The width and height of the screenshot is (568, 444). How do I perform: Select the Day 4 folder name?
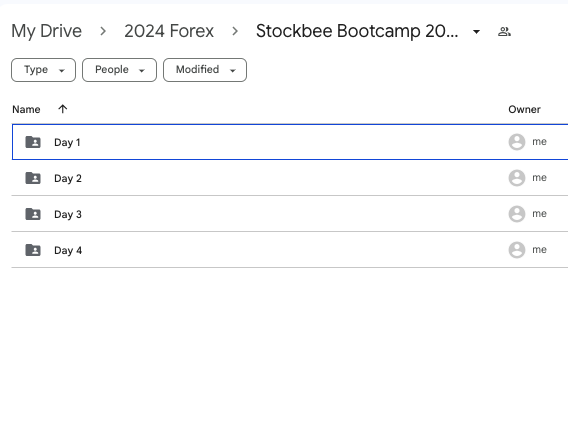68,250
